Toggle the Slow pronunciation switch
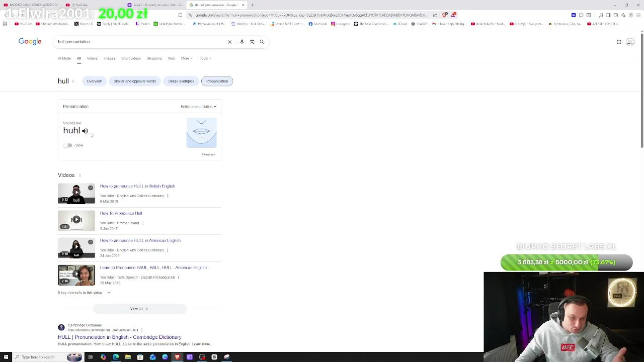The height and width of the screenshot is (362, 644). pos(67,145)
